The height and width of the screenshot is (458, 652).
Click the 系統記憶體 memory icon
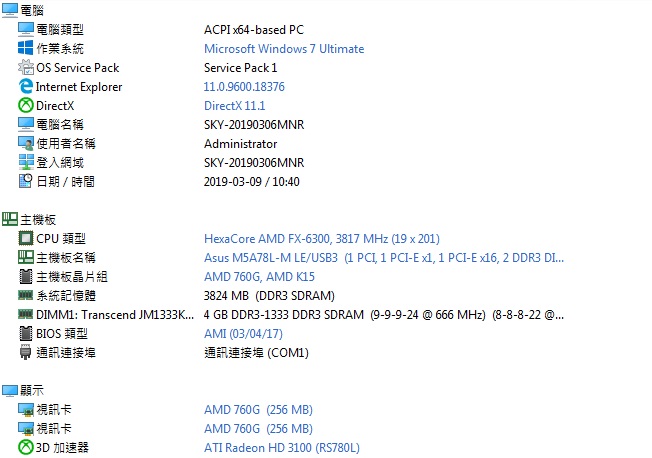click(x=26, y=296)
